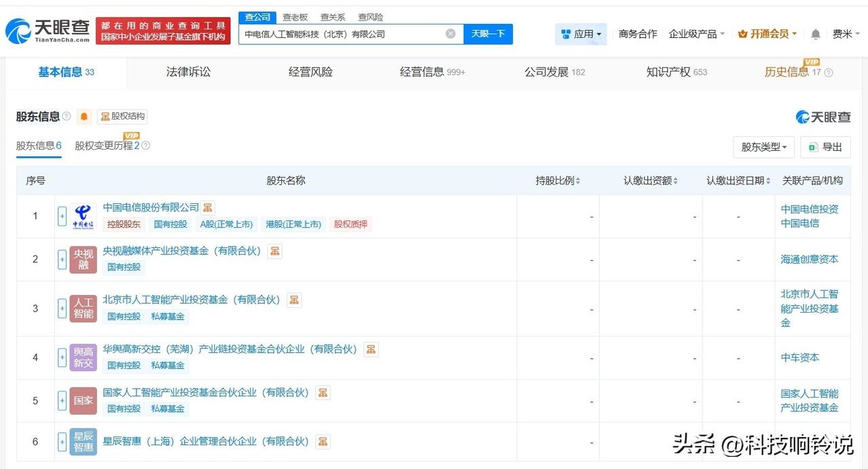The height and width of the screenshot is (469, 868).
Task: Click the 人工智能 red logo badge
Action: coord(84,309)
